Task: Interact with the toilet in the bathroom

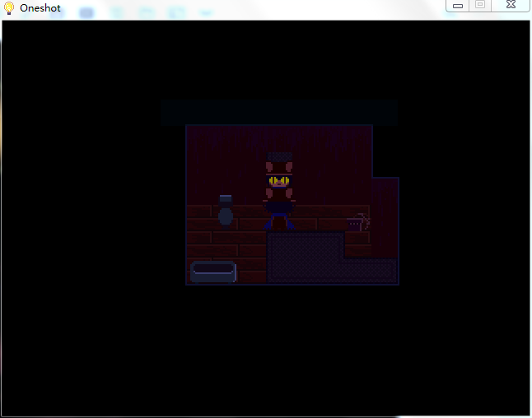Action: tap(225, 216)
